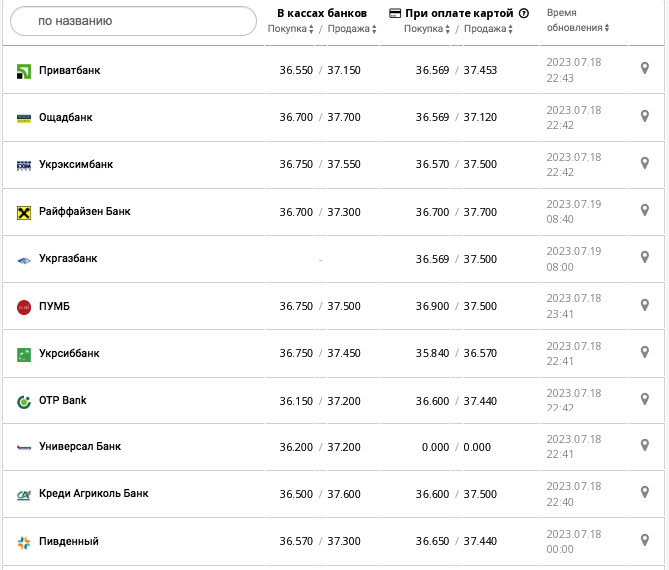Screen dimensions: 669x570
Task: Click the Приватбанк logo icon
Action: coord(24,71)
